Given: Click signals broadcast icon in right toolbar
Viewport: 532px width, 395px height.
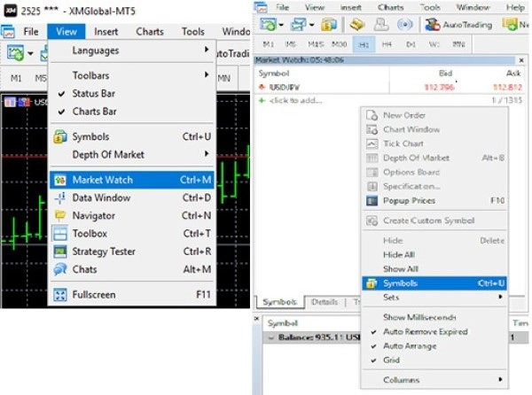Looking at the screenshot, I should [405, 25].
